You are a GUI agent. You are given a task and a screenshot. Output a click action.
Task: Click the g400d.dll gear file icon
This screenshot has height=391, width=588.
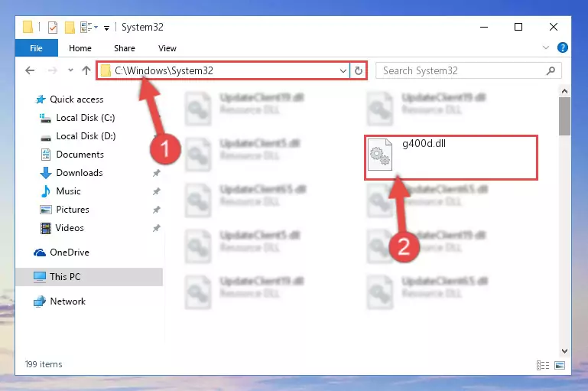pyautogui.click(x=380, y=155)
